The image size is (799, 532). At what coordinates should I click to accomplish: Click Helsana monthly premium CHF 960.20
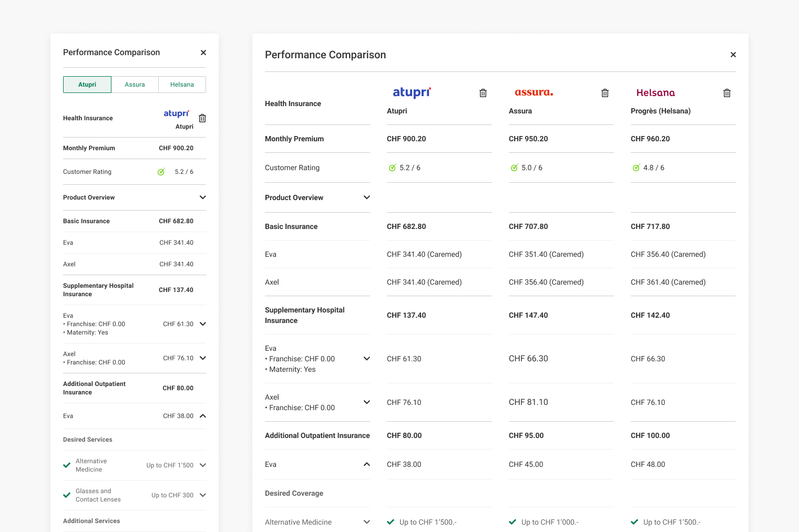click(650, 139)
